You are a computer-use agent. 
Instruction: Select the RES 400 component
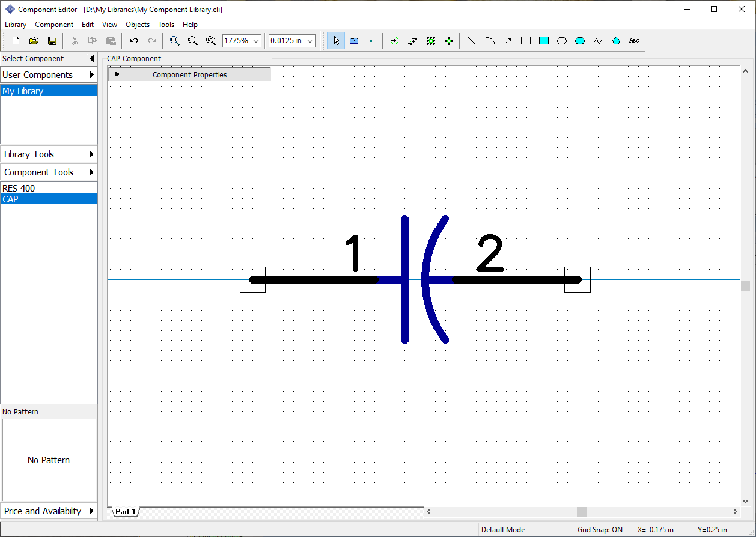click(x=49, y=189)
